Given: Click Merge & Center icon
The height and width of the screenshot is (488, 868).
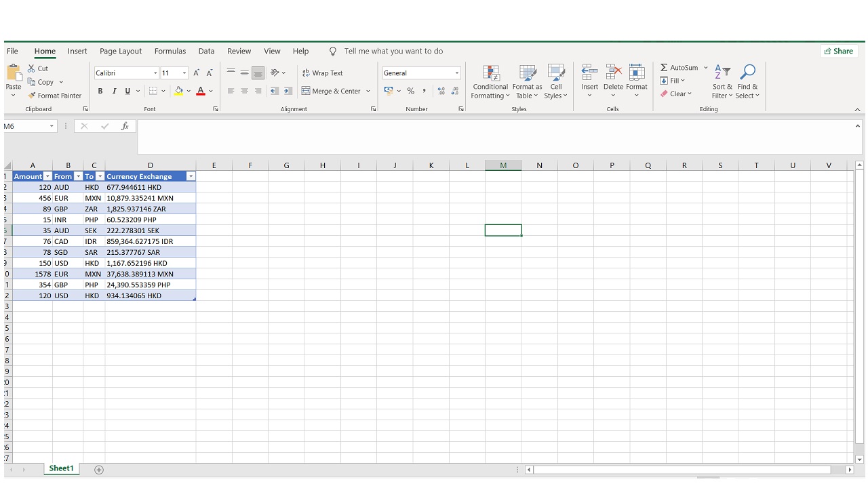Looking at the screenshot, I should click(306, 91).
